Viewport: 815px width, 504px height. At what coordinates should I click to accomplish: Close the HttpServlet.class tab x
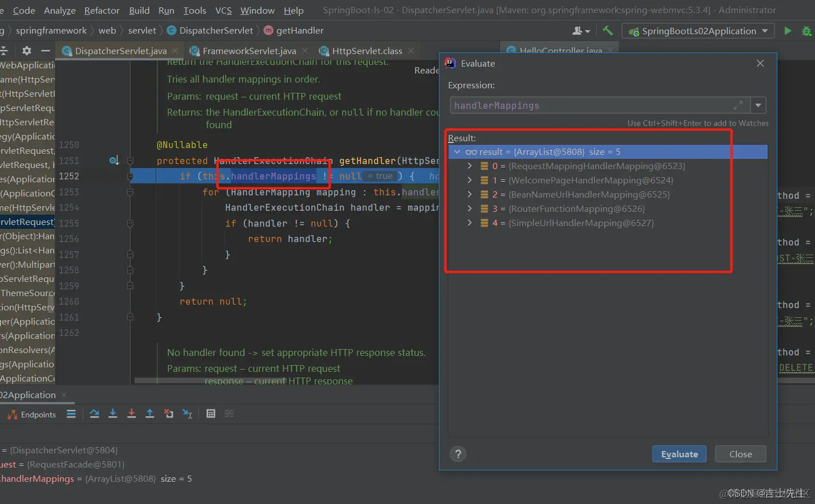pos(411,51)
